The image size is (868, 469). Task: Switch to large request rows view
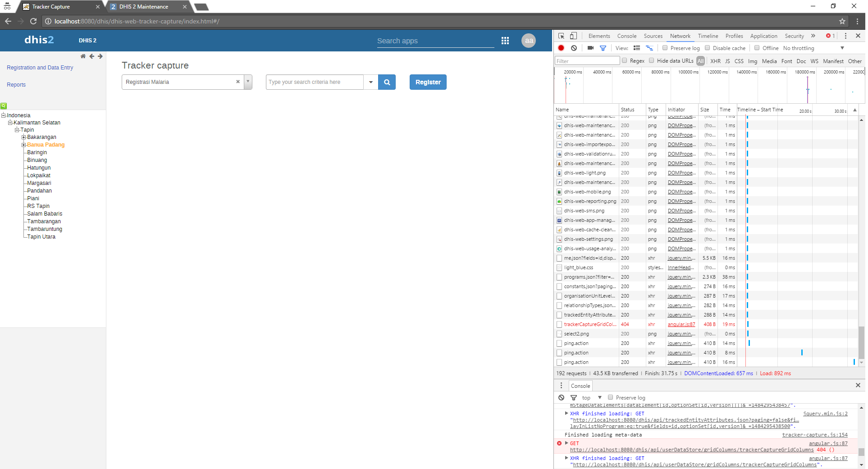point(637,48)
